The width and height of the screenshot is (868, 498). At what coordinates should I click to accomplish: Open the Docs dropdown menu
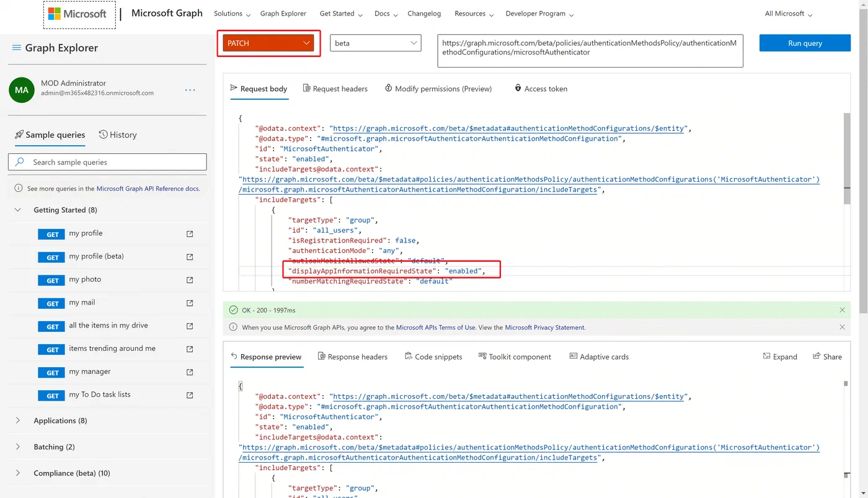click(x=386, y=14)
